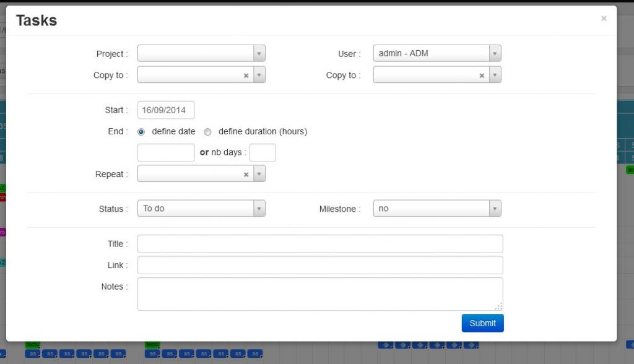Open the User dropdown showing admin - ADM

coord(495,53)
